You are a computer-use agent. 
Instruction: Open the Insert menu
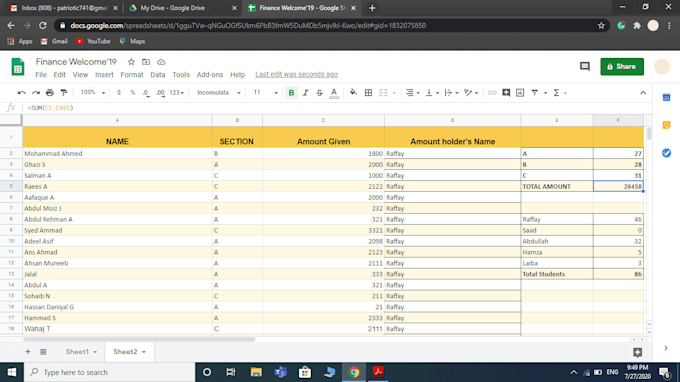(x=104, y=75)
